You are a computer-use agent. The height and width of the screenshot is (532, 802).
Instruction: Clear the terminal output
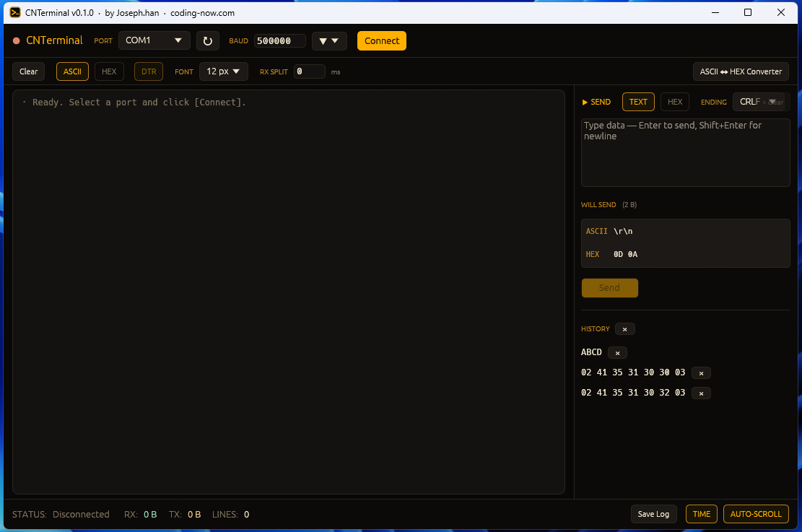pyautogui.click(x=29, y=71)
